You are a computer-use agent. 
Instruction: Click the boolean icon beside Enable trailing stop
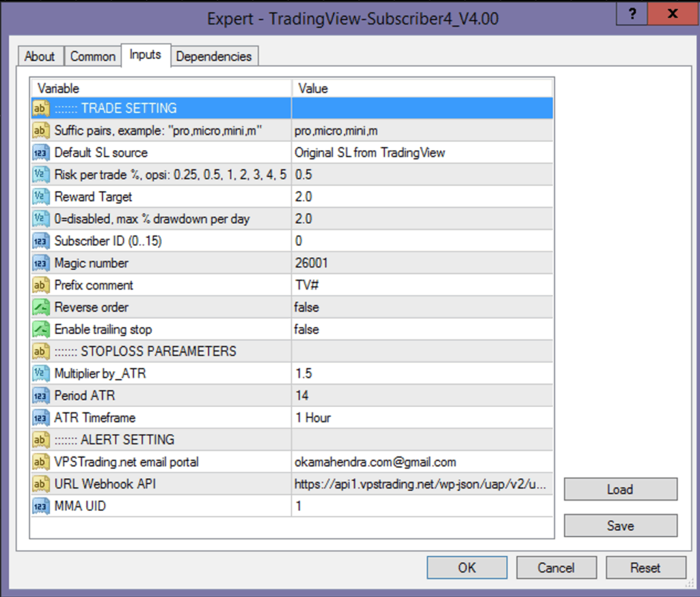(x=40, y=329)
